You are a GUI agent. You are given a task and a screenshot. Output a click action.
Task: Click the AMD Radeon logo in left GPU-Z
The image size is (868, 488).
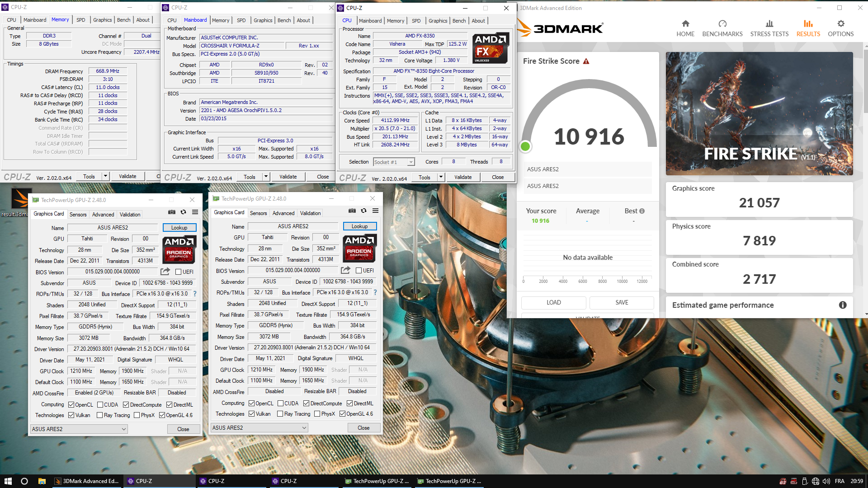point(179,249)
